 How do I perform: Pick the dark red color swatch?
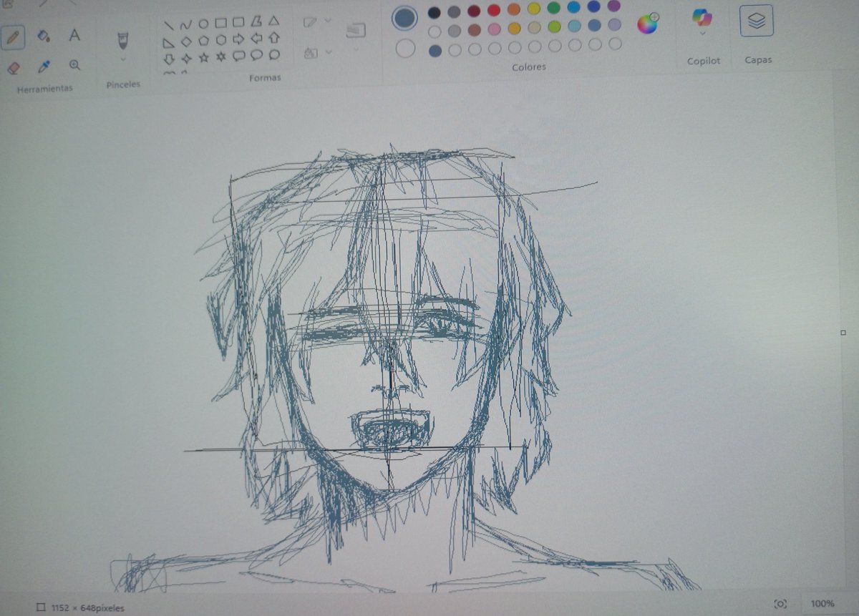474,11
